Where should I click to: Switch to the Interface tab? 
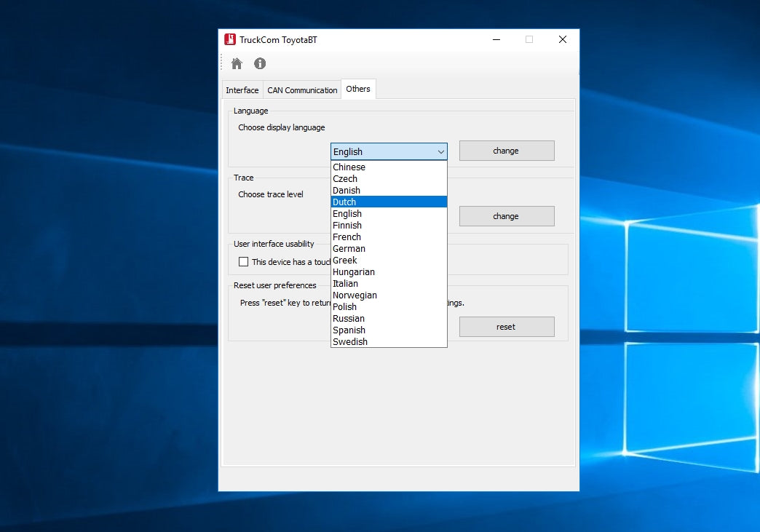coord(242,90)
